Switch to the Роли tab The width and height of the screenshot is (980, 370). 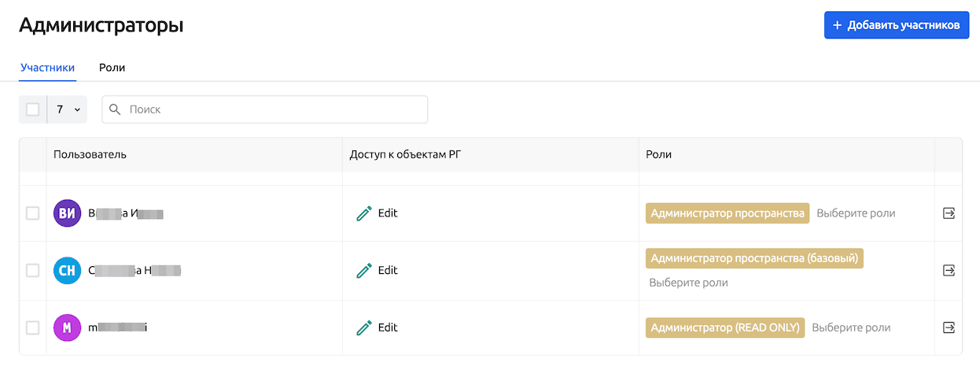pyautogui.click(x=112, y=68)
